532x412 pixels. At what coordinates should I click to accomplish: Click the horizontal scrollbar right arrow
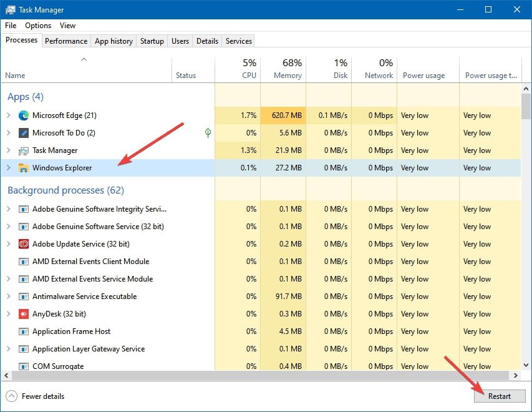point(516,375)
